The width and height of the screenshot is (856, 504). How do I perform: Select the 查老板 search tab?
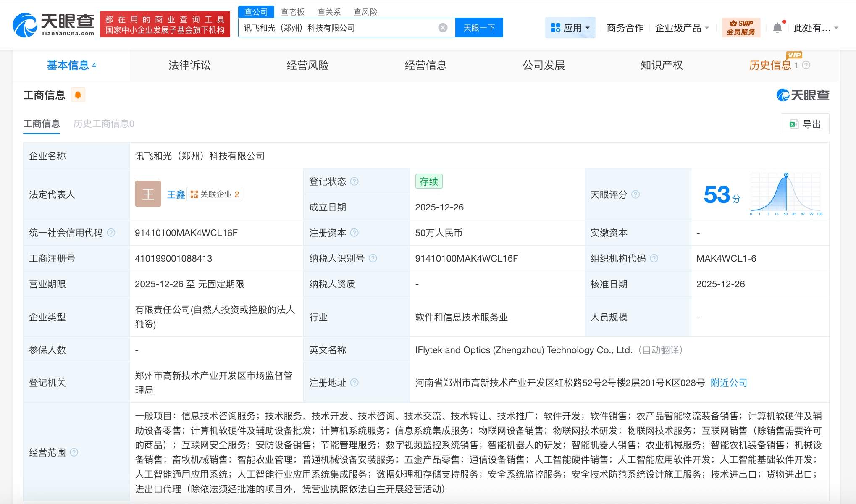pyautogui.click(x=292, y=12)
